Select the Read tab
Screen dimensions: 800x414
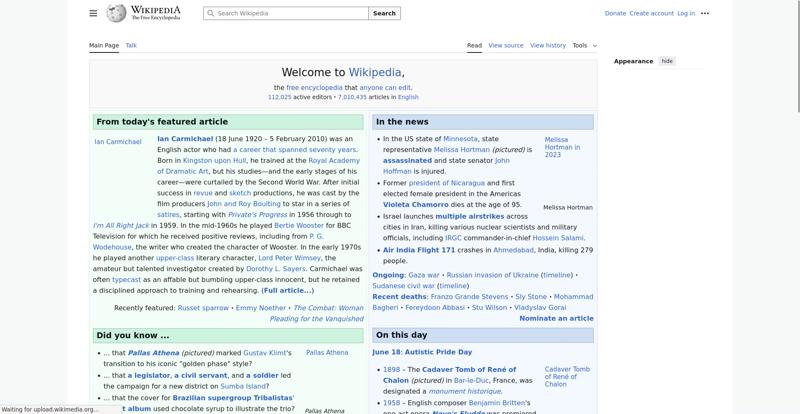point(474,45)
